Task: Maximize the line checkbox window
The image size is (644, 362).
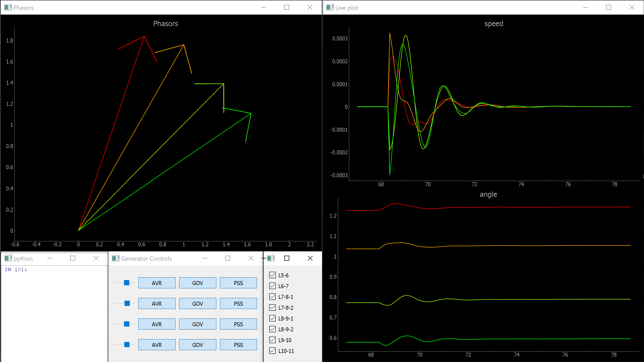Action: 287,258
